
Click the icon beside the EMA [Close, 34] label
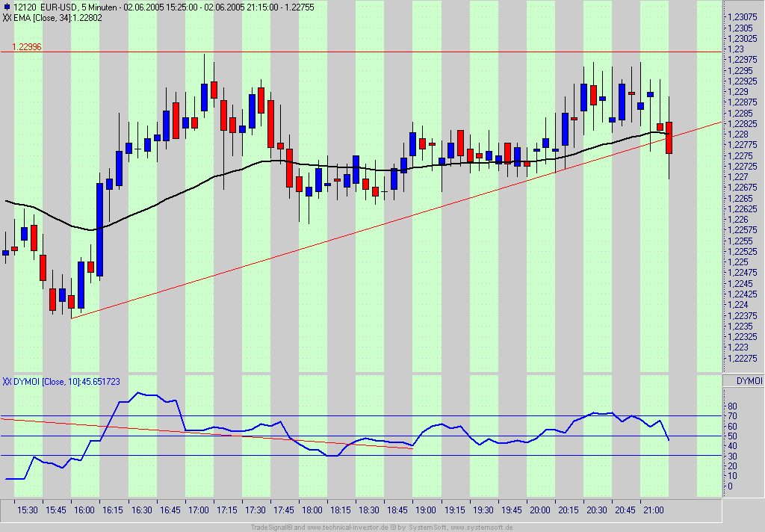pyautogui.click(x=7, y=18)
